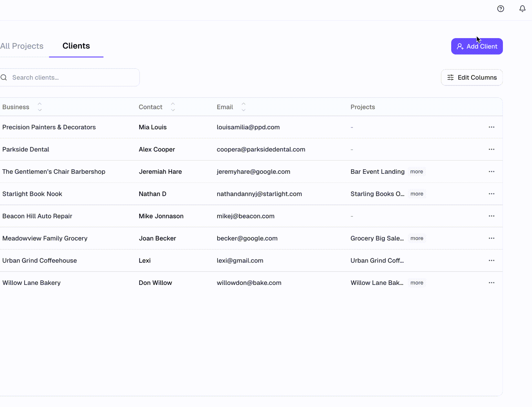Click the sliders icon on Edit Columns
The width and height of the screenshot is (532, 407).
451,78
